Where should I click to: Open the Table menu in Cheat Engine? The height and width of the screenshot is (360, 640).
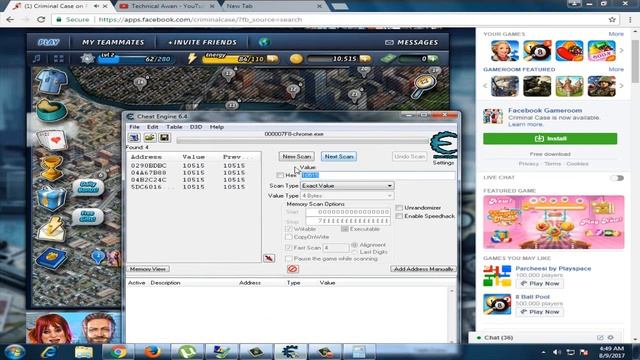(x=174, y=127)
